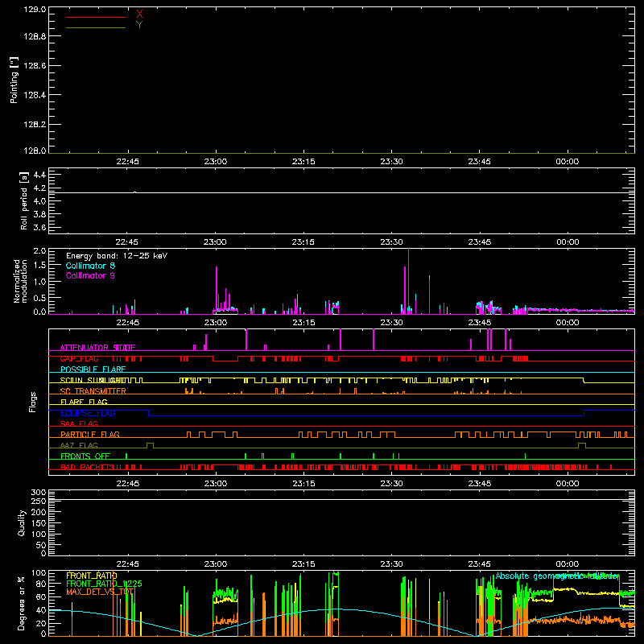Select the Y legend label
The width and height of the screenshot is (644, 644).
[139, 25]
